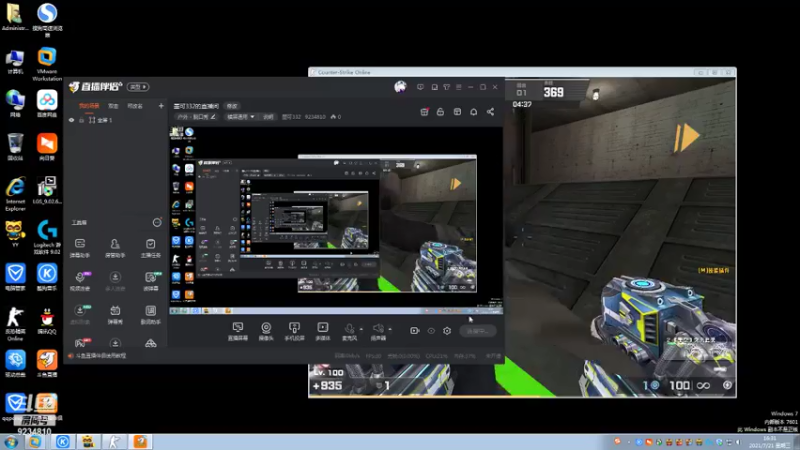The height and width of the screenshot is (450, 800).
Task: Open the user avatar in title bar
Action: (401, 87)
